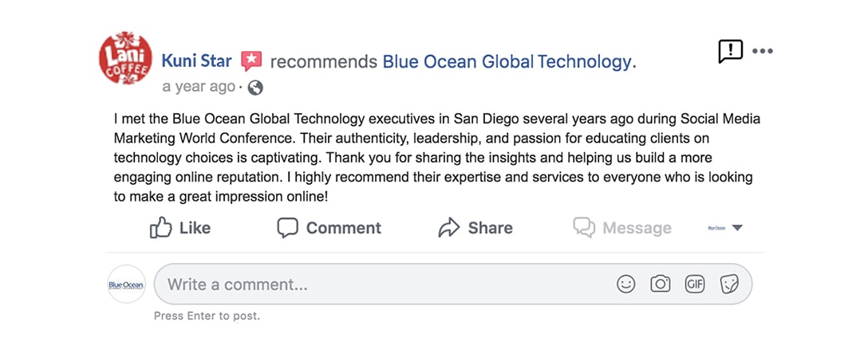Like the recommendation with the thumbs-up button
This screenshot has width=868, height=341.
click(x=180, y=228)
